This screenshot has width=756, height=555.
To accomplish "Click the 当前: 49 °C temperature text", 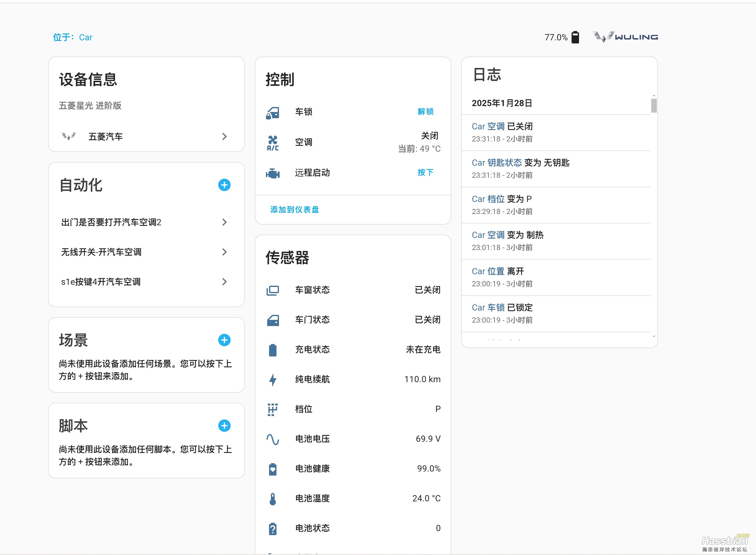I will pos(419,149).
